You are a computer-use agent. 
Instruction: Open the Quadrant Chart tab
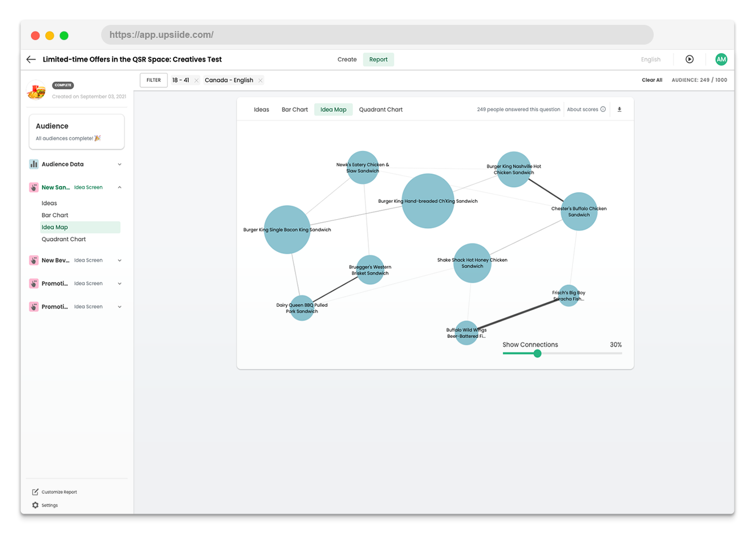[x=381, y=110]
